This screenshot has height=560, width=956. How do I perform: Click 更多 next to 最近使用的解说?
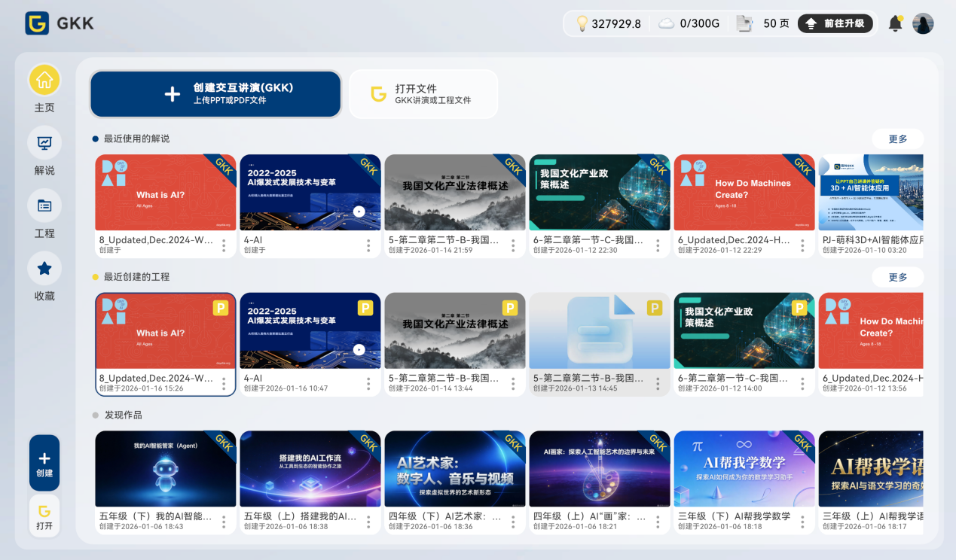tap(897, 138)
